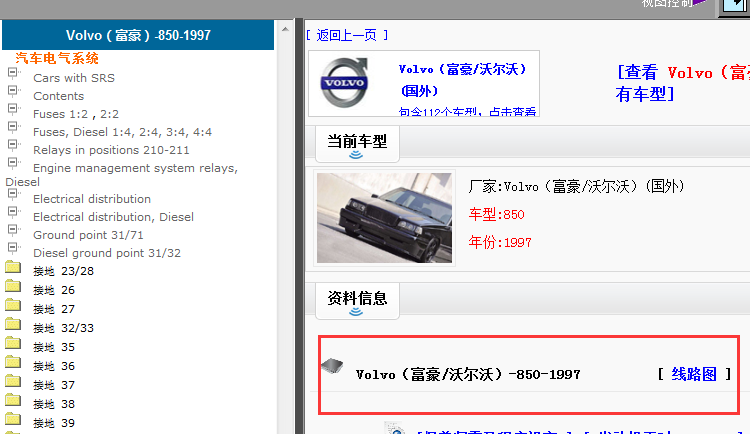The height and width of the screenshot is (434, 750).
Task: Toggle expander beside Fuses, Diesel 1:4
Action: pyautogui.click(x=12, y=127)
